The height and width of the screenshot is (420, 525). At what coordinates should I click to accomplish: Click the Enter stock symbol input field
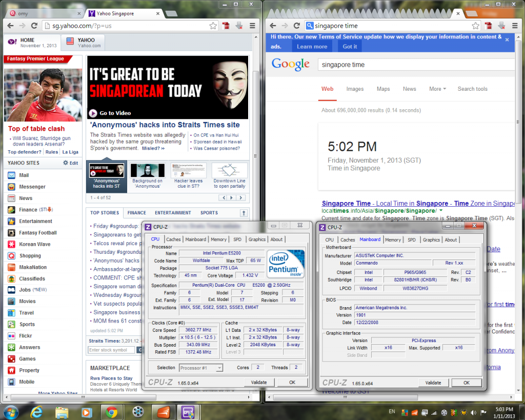tap(111, 350)
